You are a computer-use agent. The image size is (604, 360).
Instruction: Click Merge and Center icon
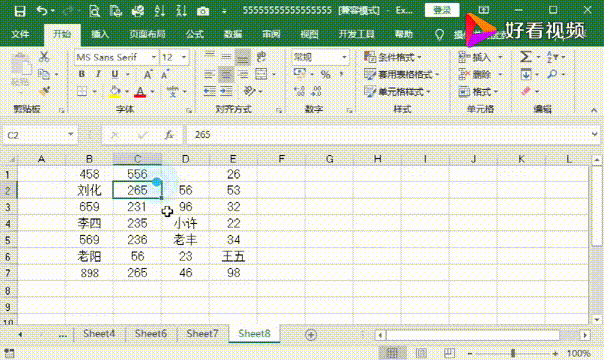pyautogui.click(x=261, y=74)
